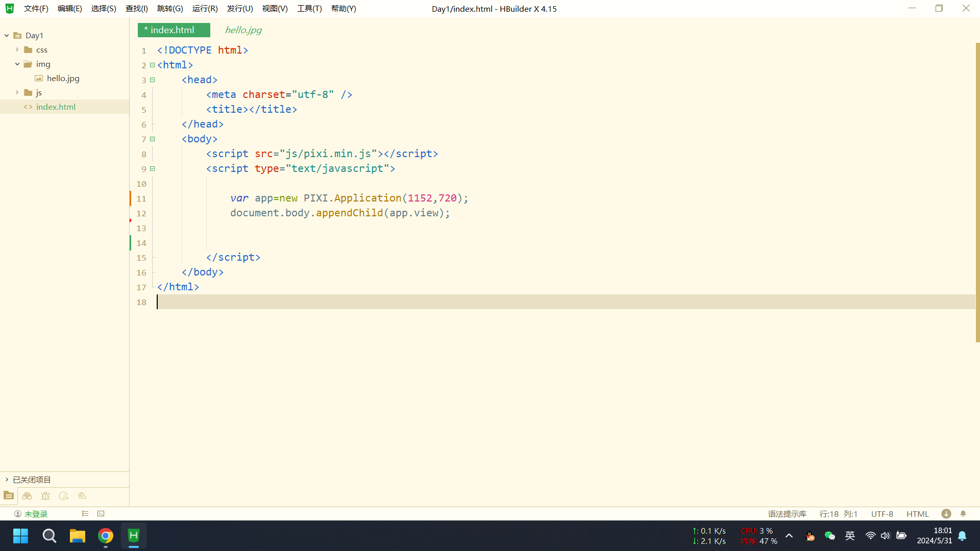Click the sync/refresh arrows sidebar icon

point(64,496)
